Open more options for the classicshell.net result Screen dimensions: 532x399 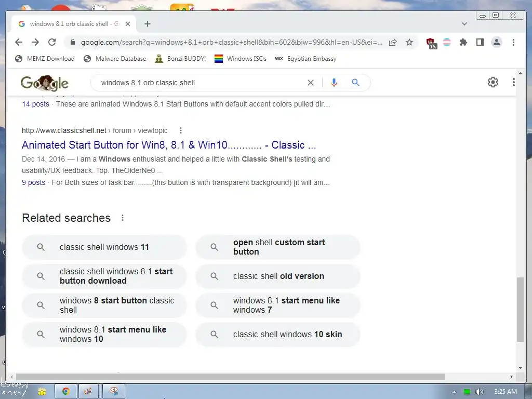(181, 130)
